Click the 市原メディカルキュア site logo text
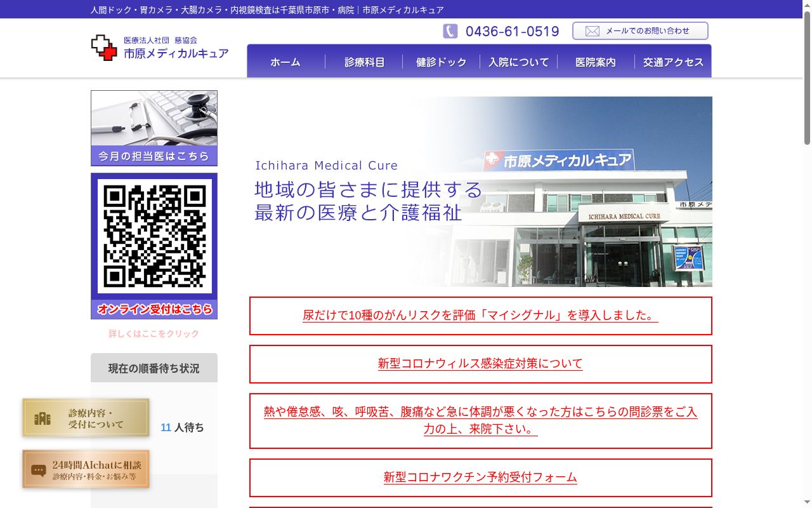Image resolution: width=812 pixels, height=508 pixels. click(x=176, y=54)
